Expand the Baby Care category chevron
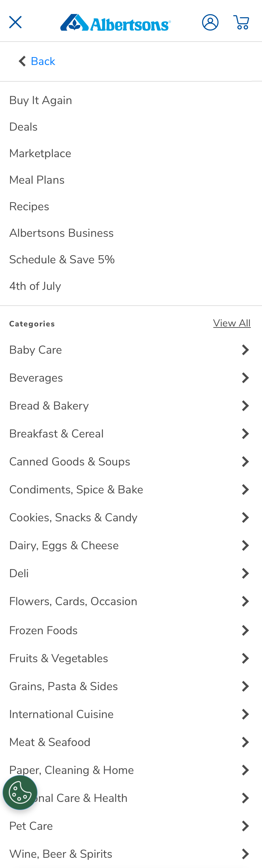 245,350
